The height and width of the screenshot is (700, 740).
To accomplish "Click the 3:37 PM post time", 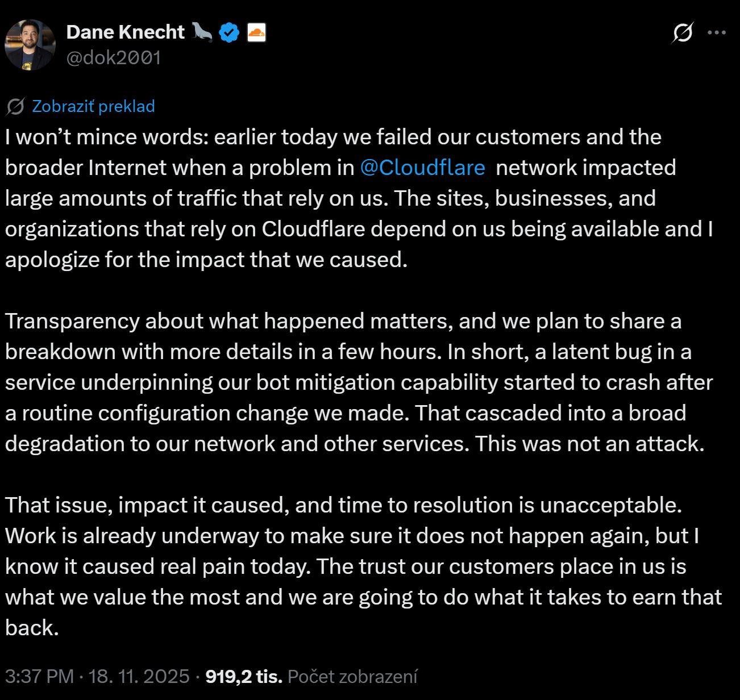I will [x=39, y=676].
